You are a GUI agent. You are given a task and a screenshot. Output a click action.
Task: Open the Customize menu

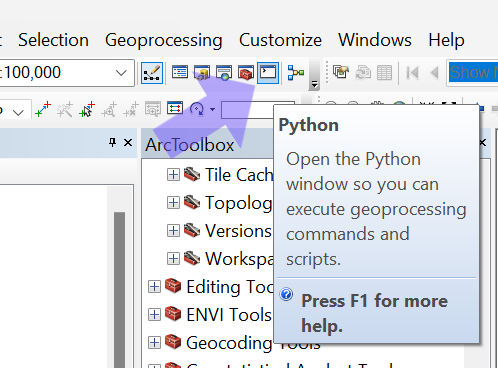pos(280,40)
